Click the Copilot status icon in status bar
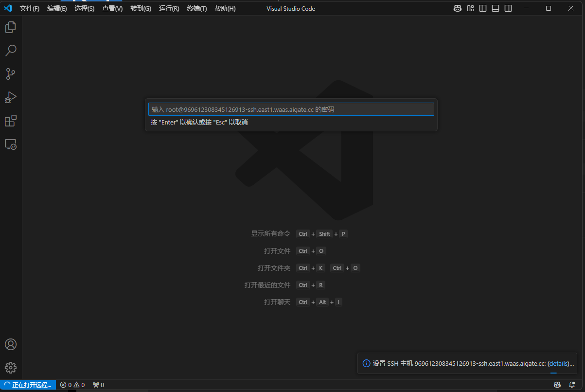This screenshot has width=585, height=392. pos(558,385)
